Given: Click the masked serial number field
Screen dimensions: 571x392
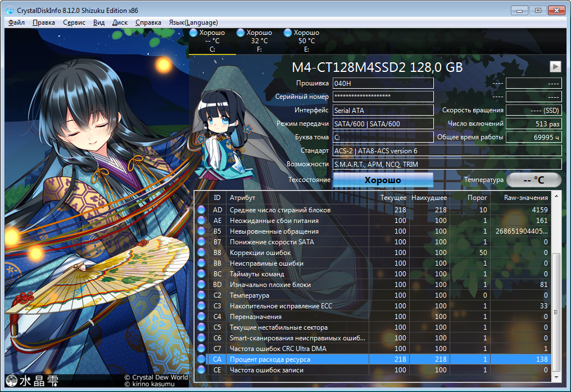Looking at the screenshot, I should (383, 97).
